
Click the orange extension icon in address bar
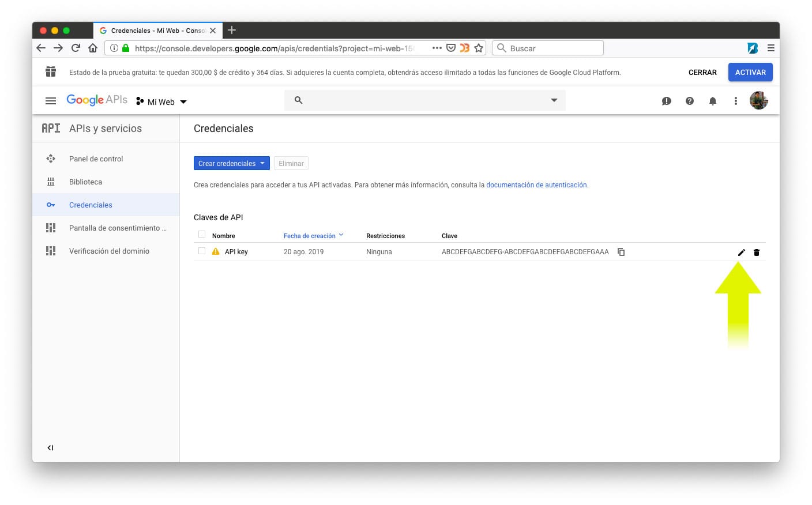(464, 48)
